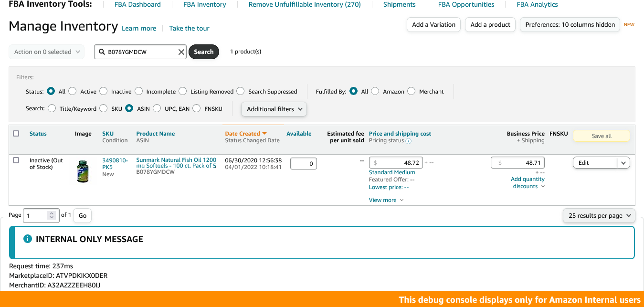Select the Search Suppressed status filter
The image size is (644, 307).
point(241,91)
